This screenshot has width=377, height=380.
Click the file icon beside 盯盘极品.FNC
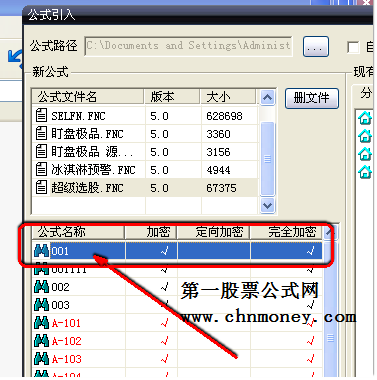[41, 134]
